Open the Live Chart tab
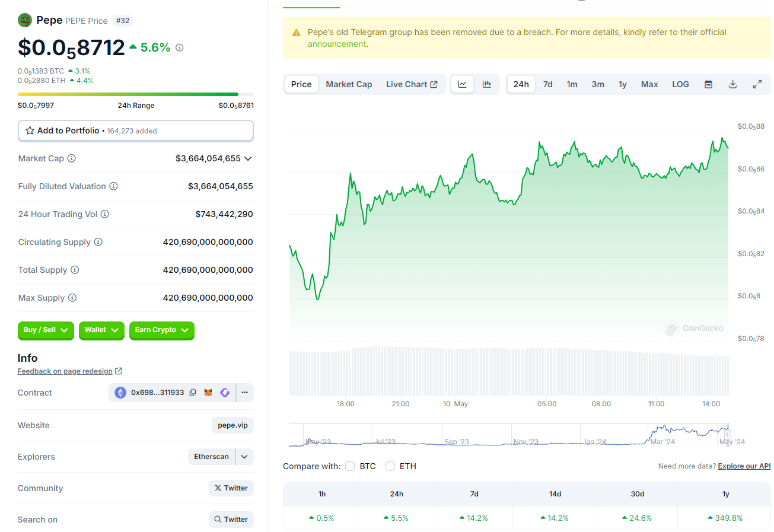Viewport: 774px width, 532px height. tap(412, 84)
